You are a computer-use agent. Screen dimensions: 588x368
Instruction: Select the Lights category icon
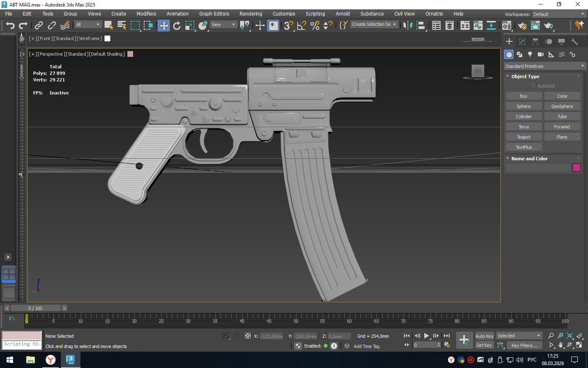tap(530, 54)
